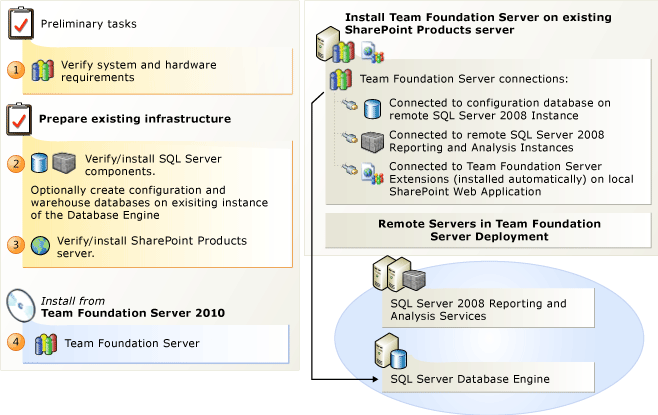Image resolution: width=658 pixels, height=415 pixels.
Task: Click the Team Foundation Server 2010 heading
Action: click(x=133, y=313)
